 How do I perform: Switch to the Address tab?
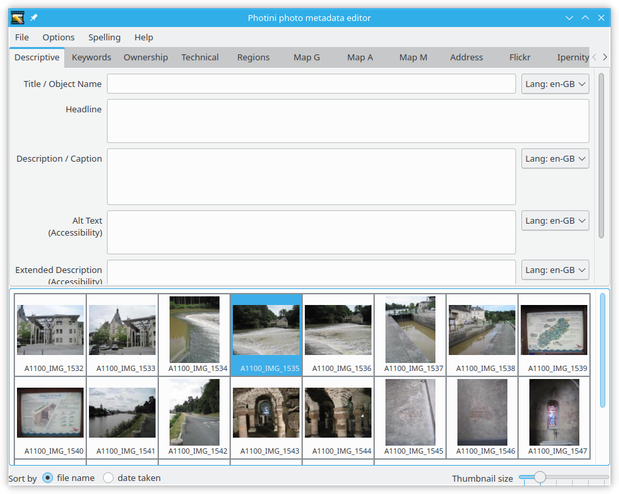click(466, 58)
